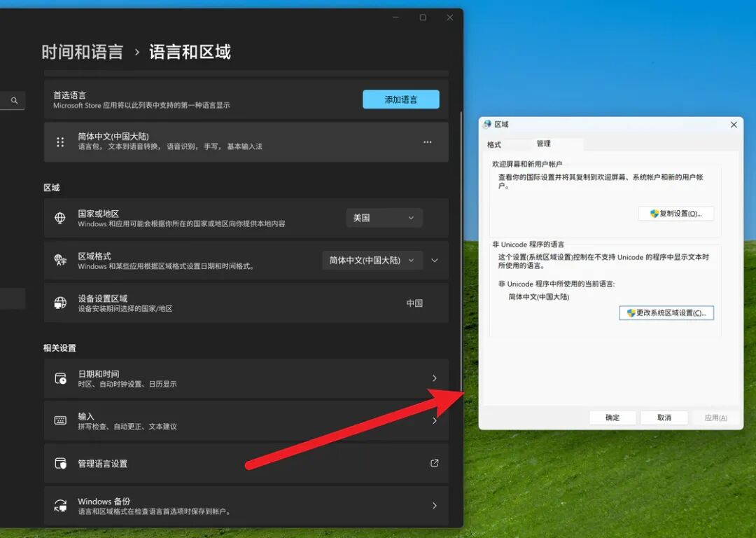Click the globe icon next to 国家或地区
The image size is (756, 538).
[x=60, y=218]
